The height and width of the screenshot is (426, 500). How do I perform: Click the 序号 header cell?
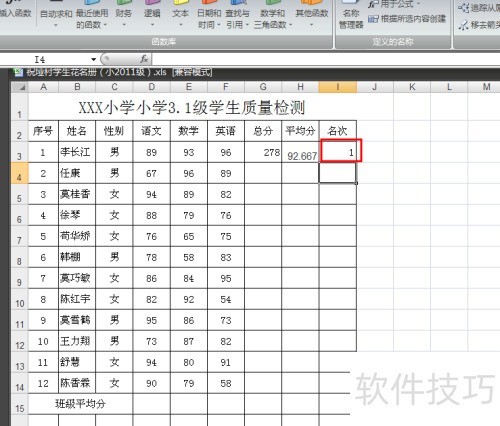pyautogui.click(x=43, y=131)
